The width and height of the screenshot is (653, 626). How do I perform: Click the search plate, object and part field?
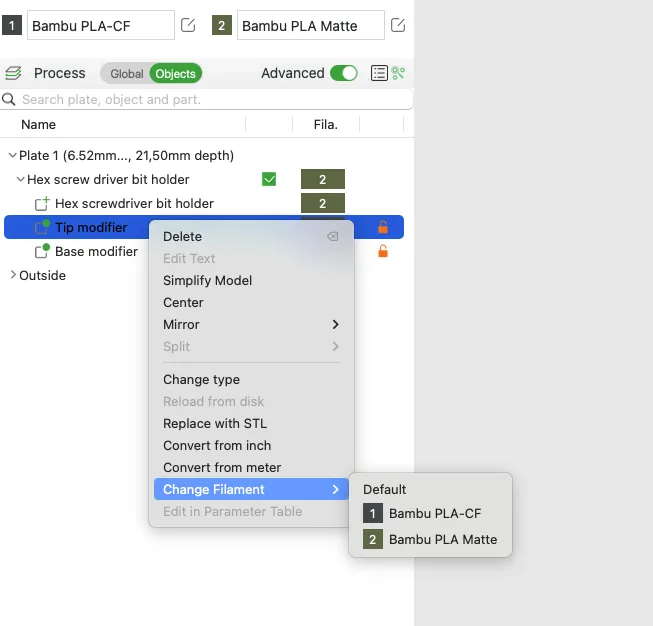pos(207,100)
